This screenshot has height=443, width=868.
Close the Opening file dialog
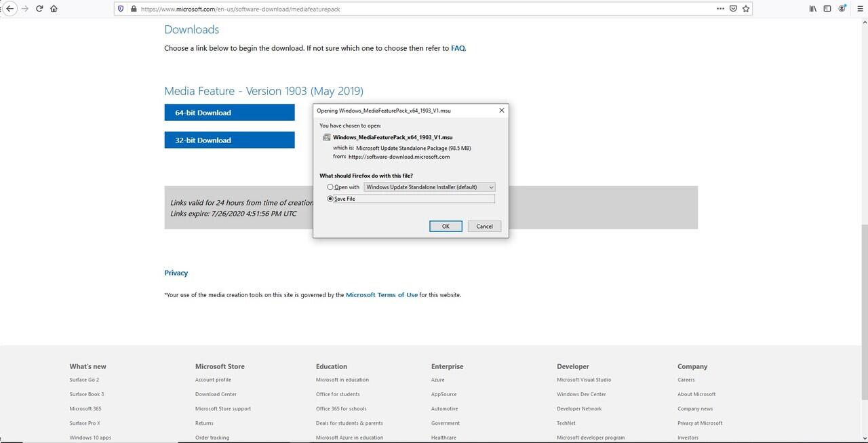pos(502,110)
